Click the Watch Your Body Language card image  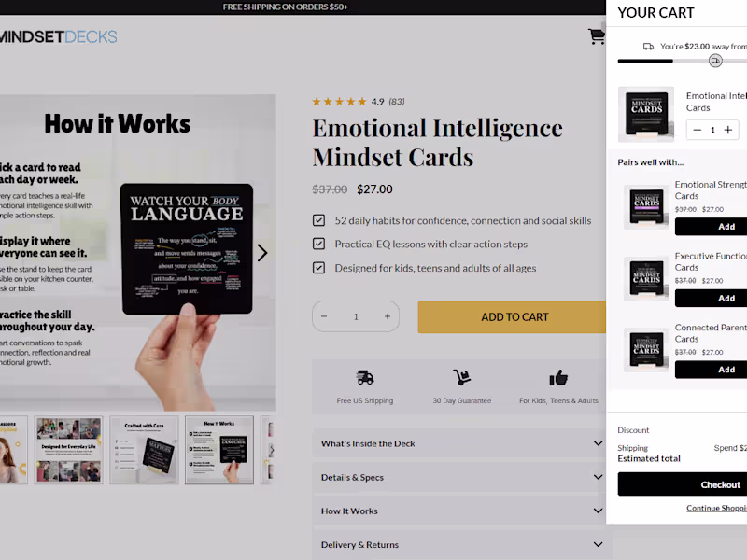coord(186,248)
